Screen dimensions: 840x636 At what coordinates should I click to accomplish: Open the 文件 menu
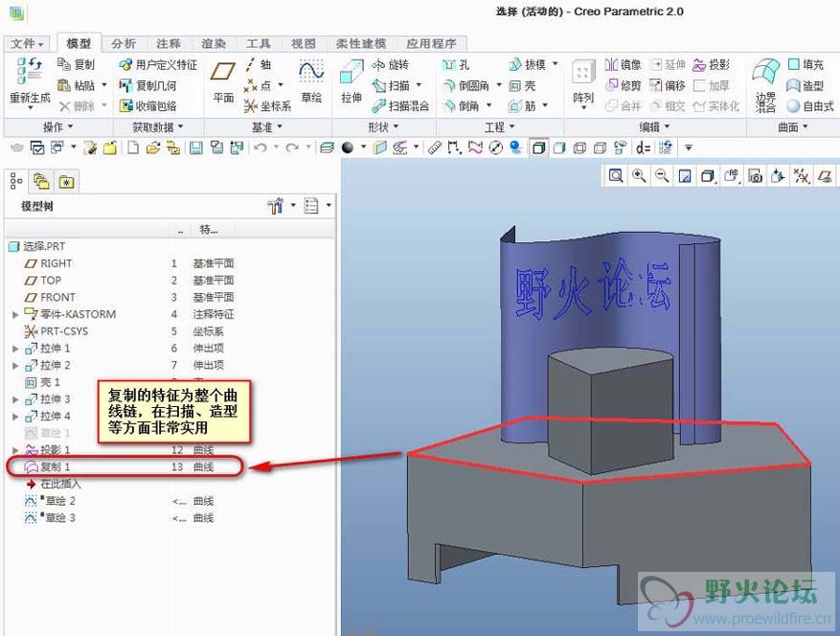pyautogui.click(x=28, y=44)
